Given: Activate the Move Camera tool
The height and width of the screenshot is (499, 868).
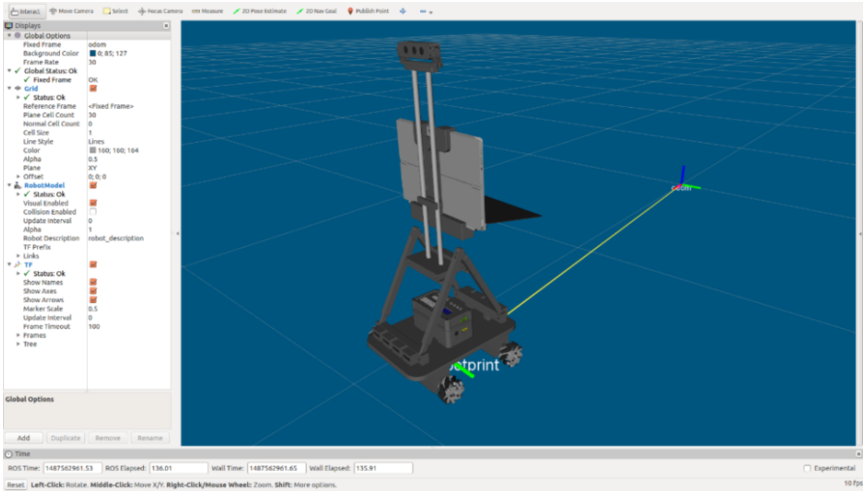Looking at the screenshot, I should (71, 11).
